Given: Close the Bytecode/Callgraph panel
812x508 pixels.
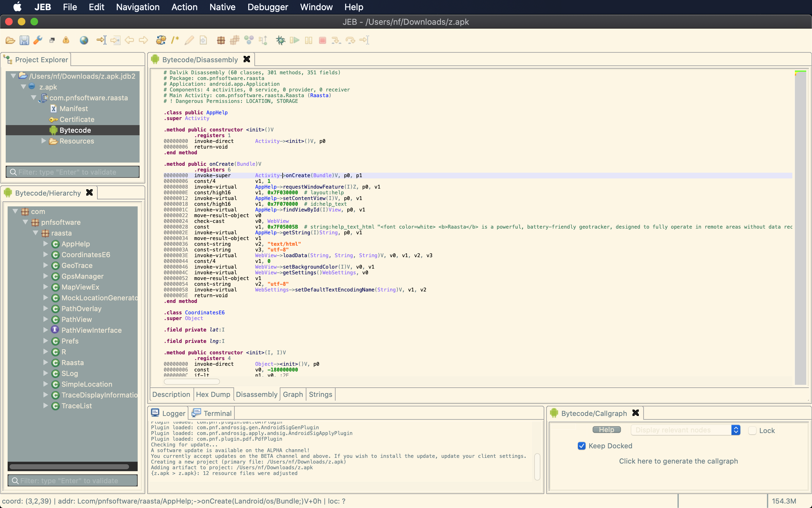Looking at the screenshot, I should (636, 413).
